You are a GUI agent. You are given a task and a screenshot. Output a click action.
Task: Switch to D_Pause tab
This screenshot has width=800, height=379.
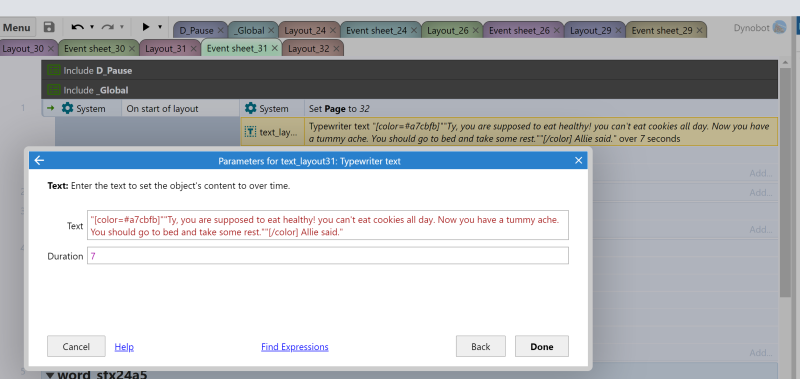pyautogui.click(x=196, y=31)
